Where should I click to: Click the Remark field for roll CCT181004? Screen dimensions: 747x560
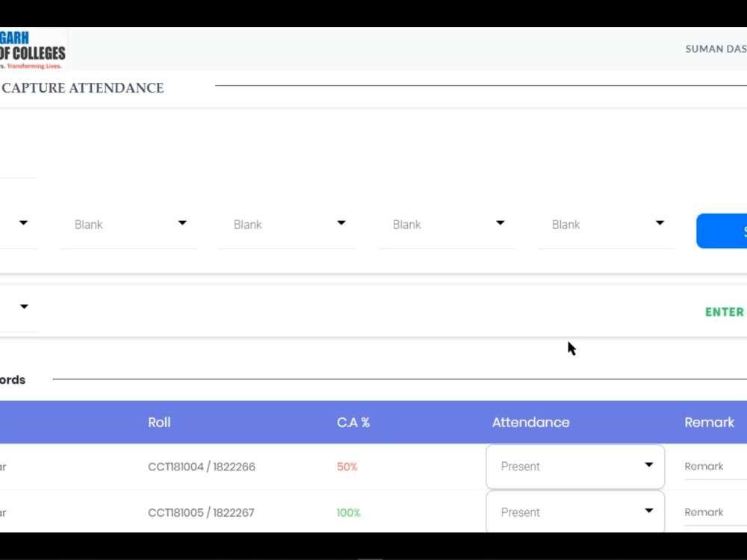point(704,466)
